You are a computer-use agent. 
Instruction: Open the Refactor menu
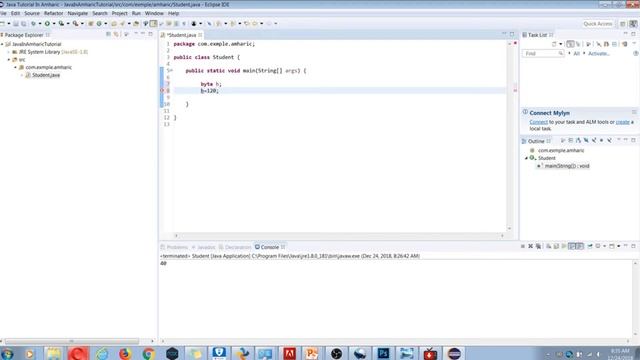click(53, 13)
